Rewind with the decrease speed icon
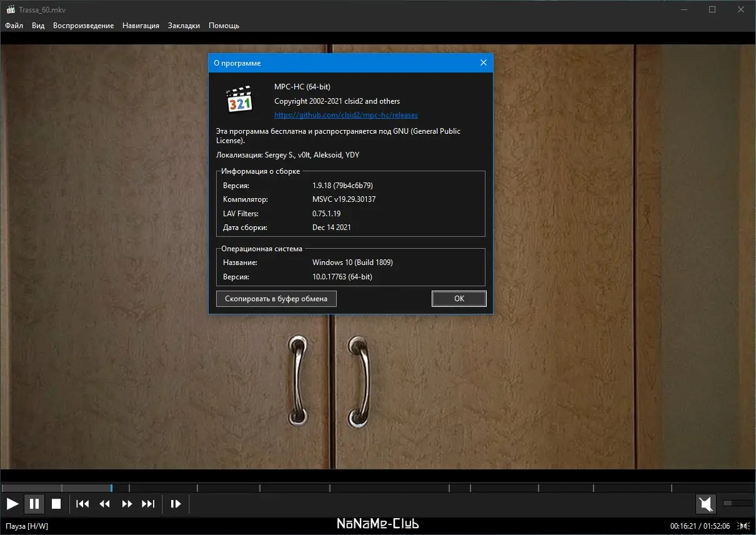This screenshot has width=756, height=535. click(105, 504)
